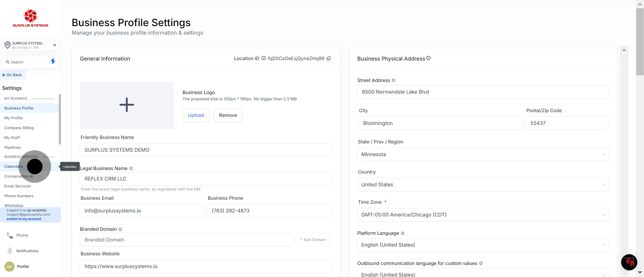Click the Upload logo button
Image resolution: width=644 pixels, height=277 pixels.
196,115
